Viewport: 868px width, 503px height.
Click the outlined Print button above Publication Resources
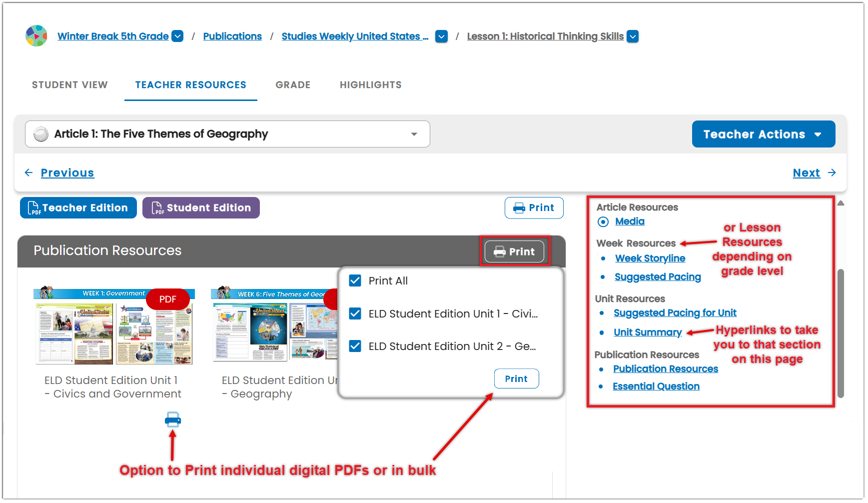[534, 207]
